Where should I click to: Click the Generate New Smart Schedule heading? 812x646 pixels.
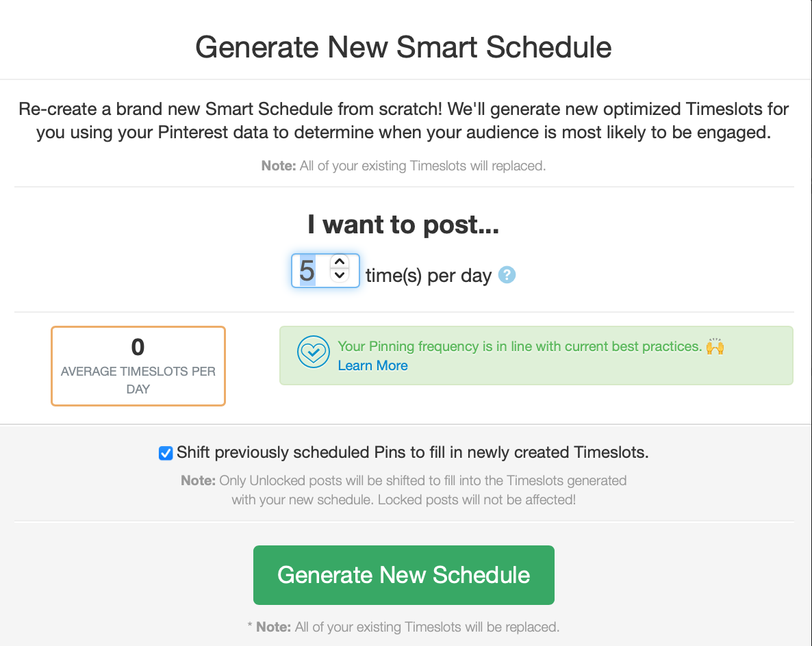403,48
